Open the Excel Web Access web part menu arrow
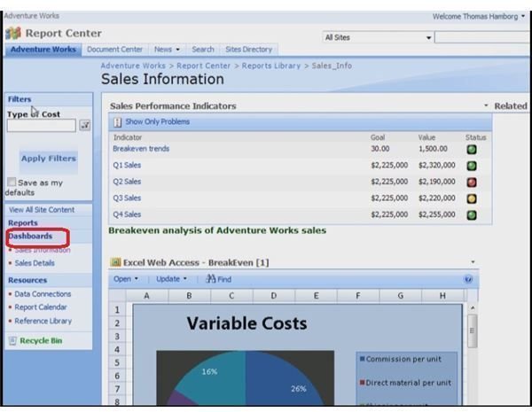The width and height of the screenshot is (532, 412). tap(473, 261)
